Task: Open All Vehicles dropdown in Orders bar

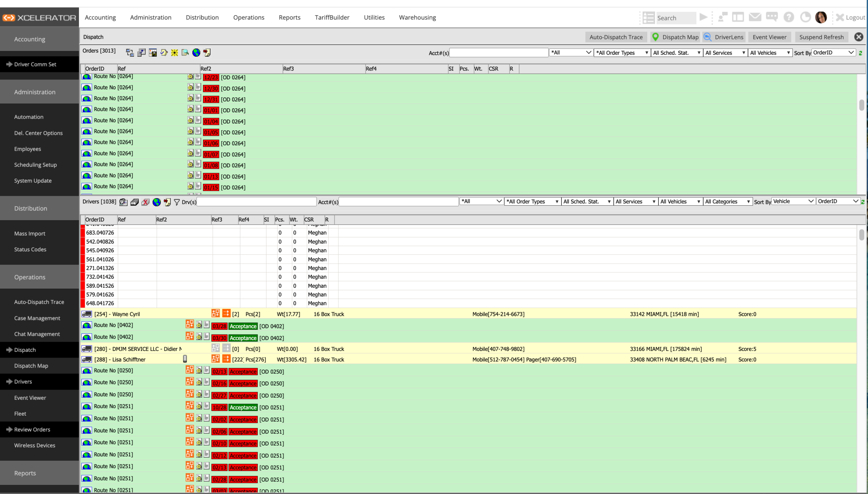Action: [x=770, y=53]
